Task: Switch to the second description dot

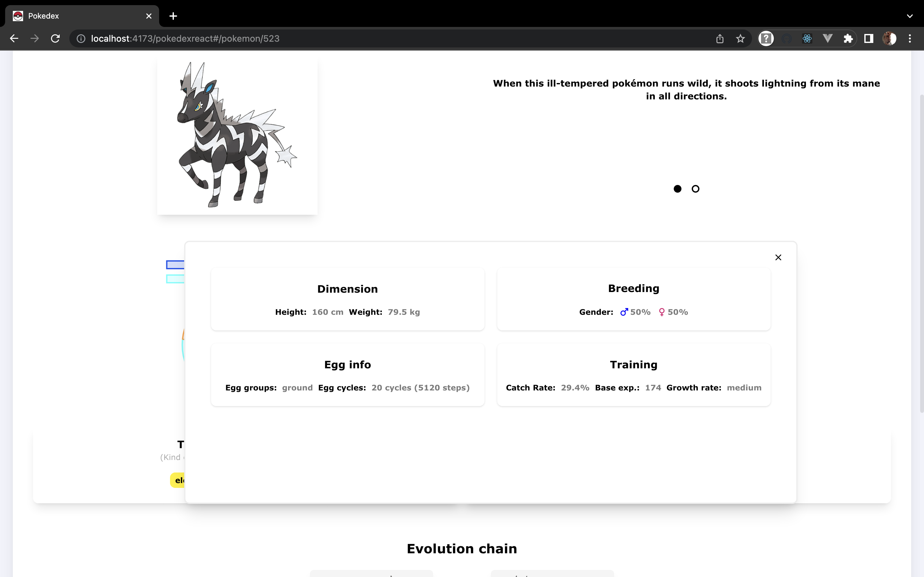Action: tap(695, 189)
